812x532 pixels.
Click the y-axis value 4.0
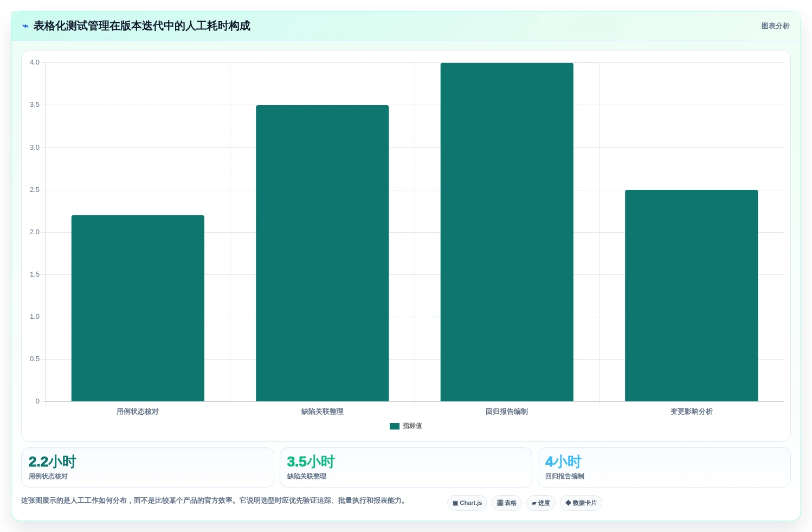point(35,62)
